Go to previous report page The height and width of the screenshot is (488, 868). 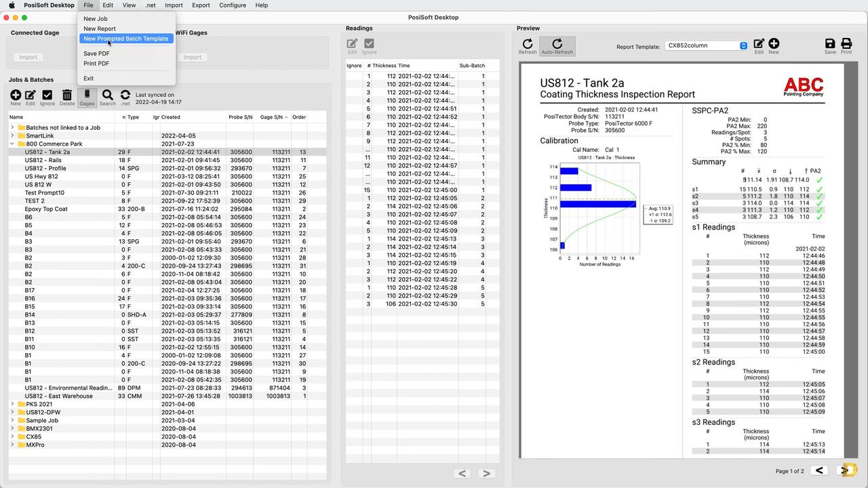point(819,470)
